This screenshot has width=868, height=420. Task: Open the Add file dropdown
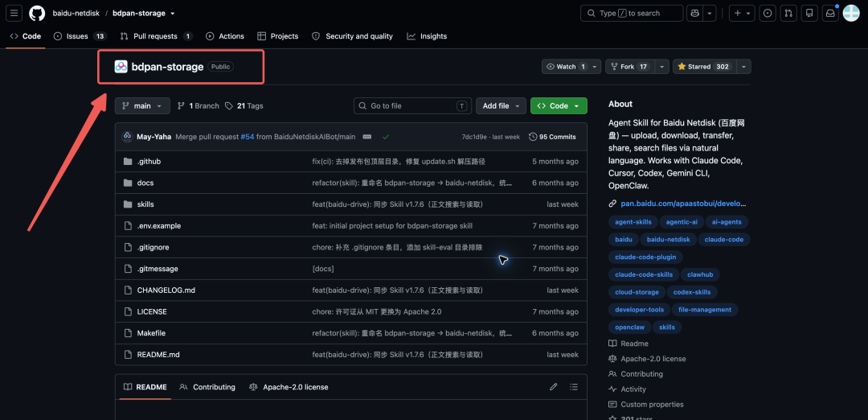(x=501, y=106)
